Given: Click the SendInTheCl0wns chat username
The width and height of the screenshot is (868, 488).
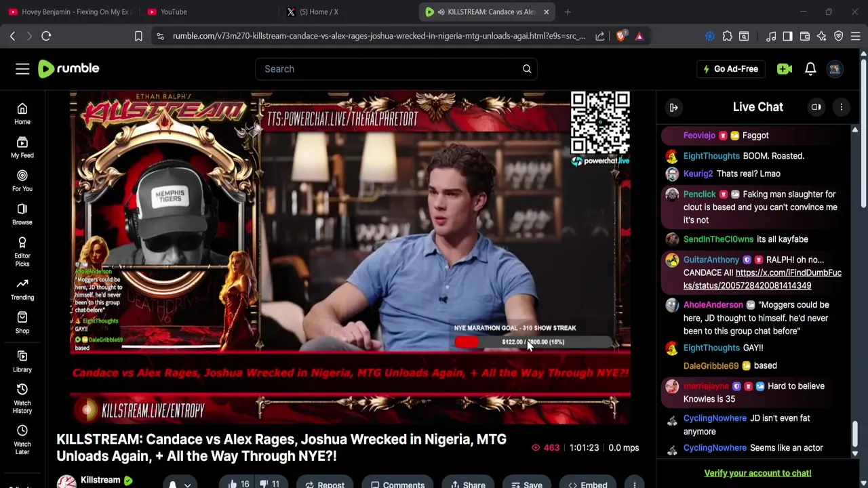Looking at the screenshot, I should tap(718, 239).
